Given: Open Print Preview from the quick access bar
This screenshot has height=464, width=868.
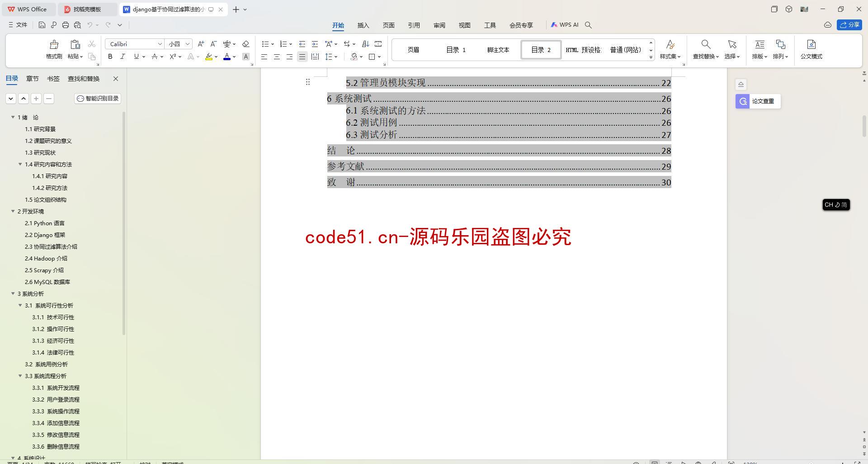Looking at the screenshot, I should (x=77, y=25).
